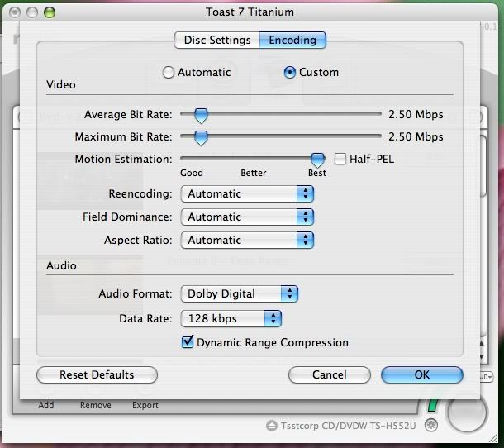Click the Tsstcorp CD/DVDW TS-H552U recorder name
The height and width of the screenshot is (448, 504).
point(349,426)
